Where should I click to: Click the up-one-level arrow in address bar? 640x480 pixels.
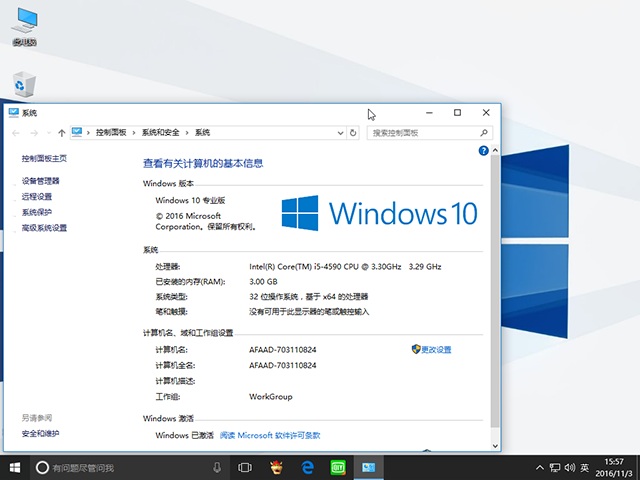[x=62, y=132]
